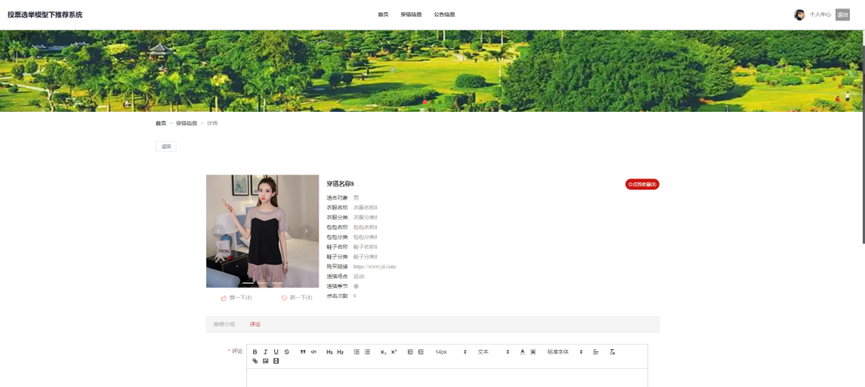Click the red banner carousel indicator dot

425,102
